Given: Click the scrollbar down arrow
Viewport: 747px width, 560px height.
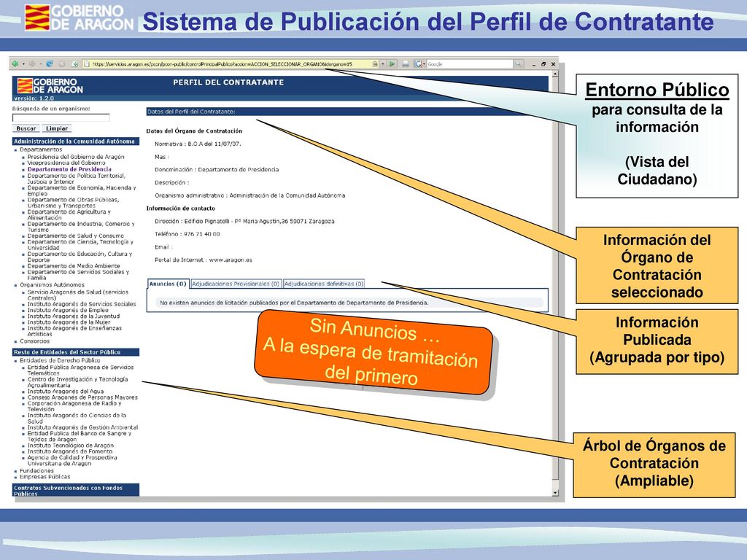Looking at the screenshot, I should pyautogui.click(x=554, y=493).
